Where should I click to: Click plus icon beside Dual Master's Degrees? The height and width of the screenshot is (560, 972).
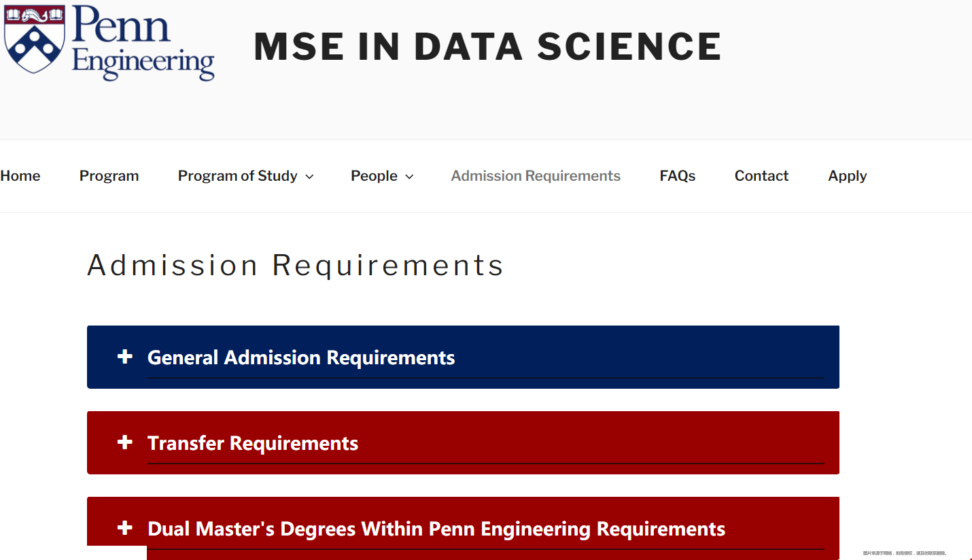coord(124,528)
